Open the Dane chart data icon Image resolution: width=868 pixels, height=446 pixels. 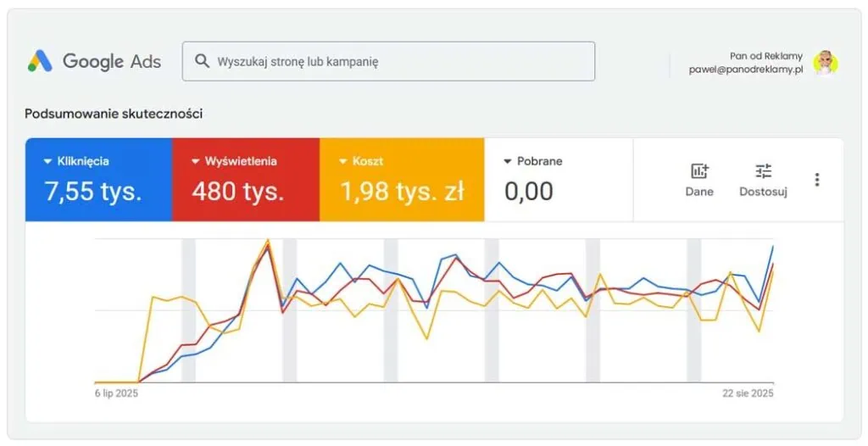click(699, 171)
